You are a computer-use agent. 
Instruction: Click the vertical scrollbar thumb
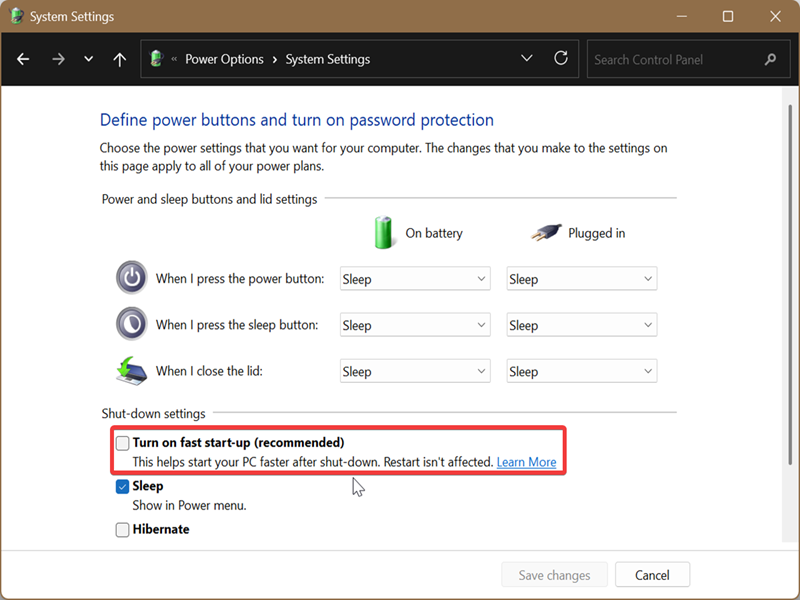[790, 285]
